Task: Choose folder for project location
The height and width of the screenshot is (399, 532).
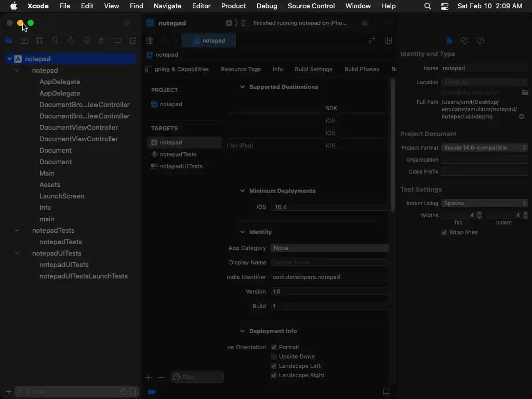Action: coord(525,92)
